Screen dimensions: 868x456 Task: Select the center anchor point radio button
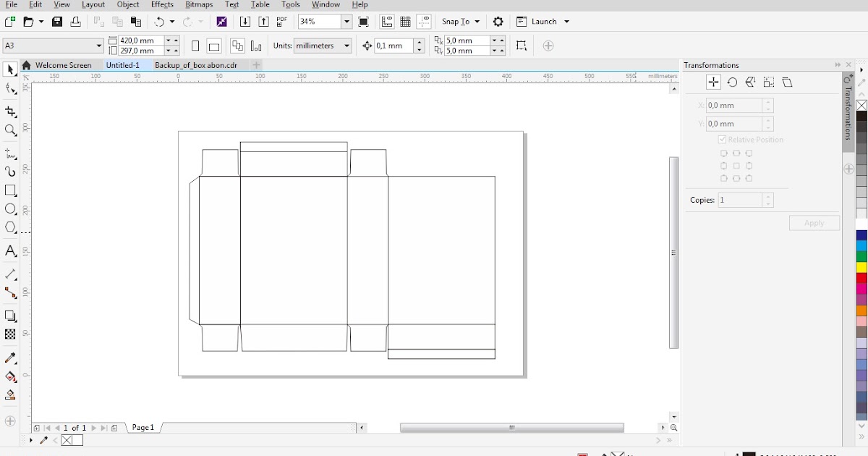pyautogui.click(x=736, y=165)
